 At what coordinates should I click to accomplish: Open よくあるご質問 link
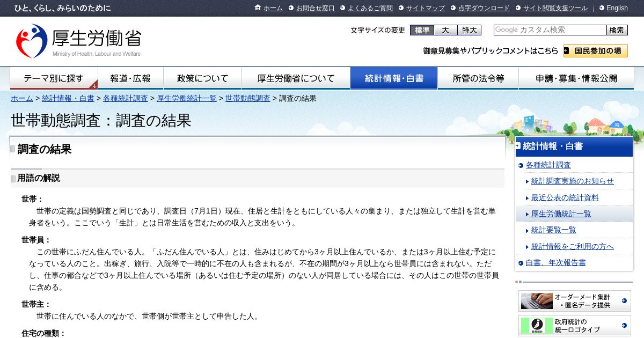[x=370, y=8]
